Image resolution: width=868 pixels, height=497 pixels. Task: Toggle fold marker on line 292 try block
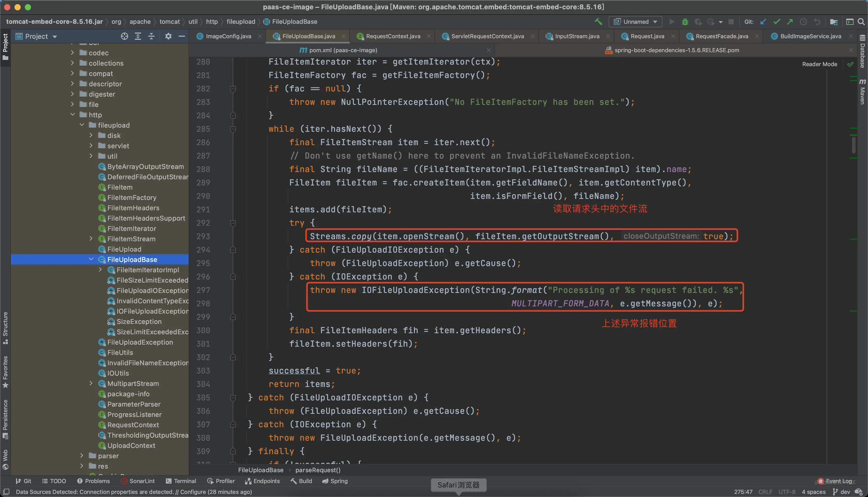coord(233,223)
